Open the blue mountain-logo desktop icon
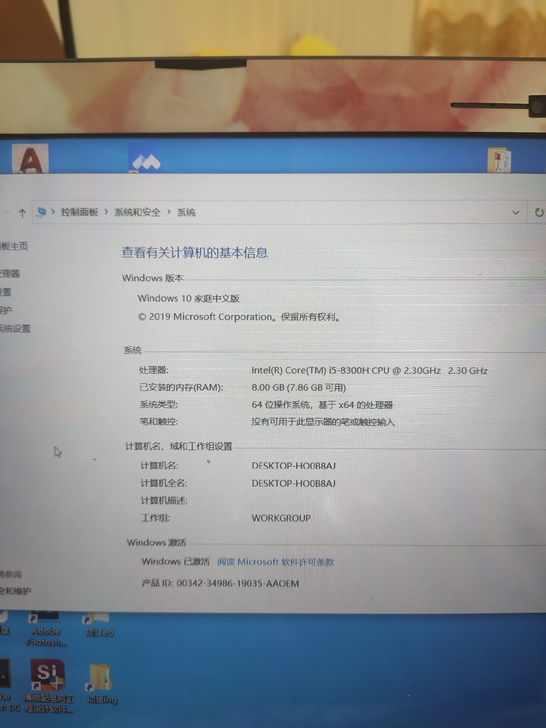Viewport: 546px width, 728px height. click(x=146, y=159)
